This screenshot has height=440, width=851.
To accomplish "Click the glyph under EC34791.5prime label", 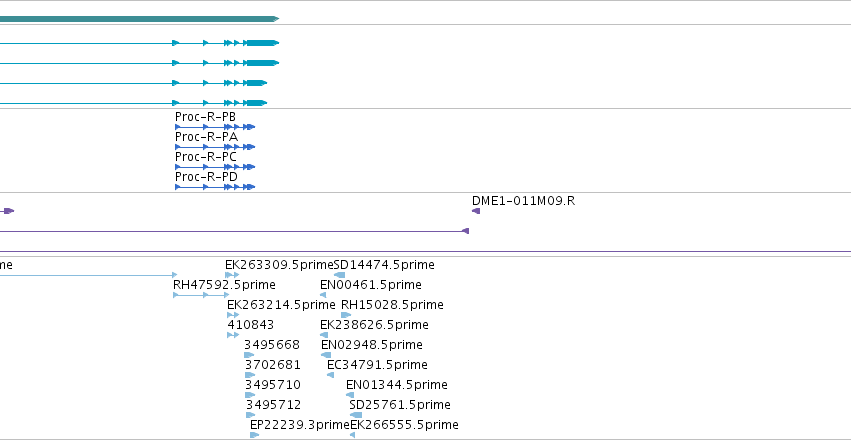I will (331, 375).
